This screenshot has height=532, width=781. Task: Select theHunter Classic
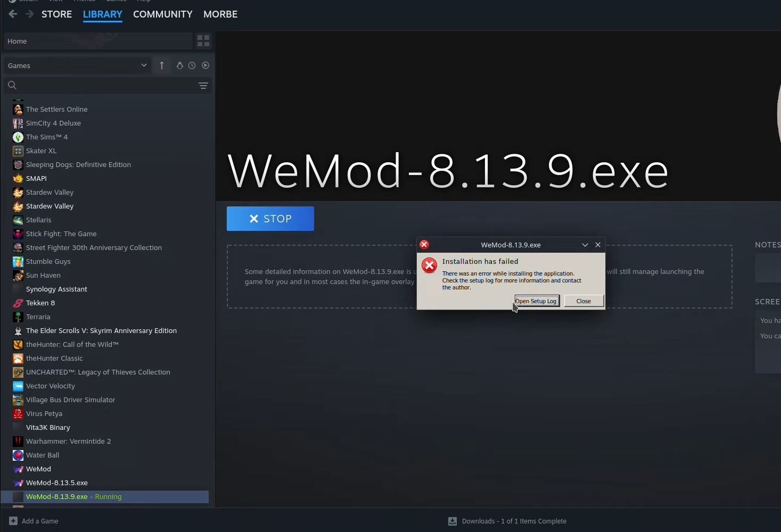click(x=54, y=358)
